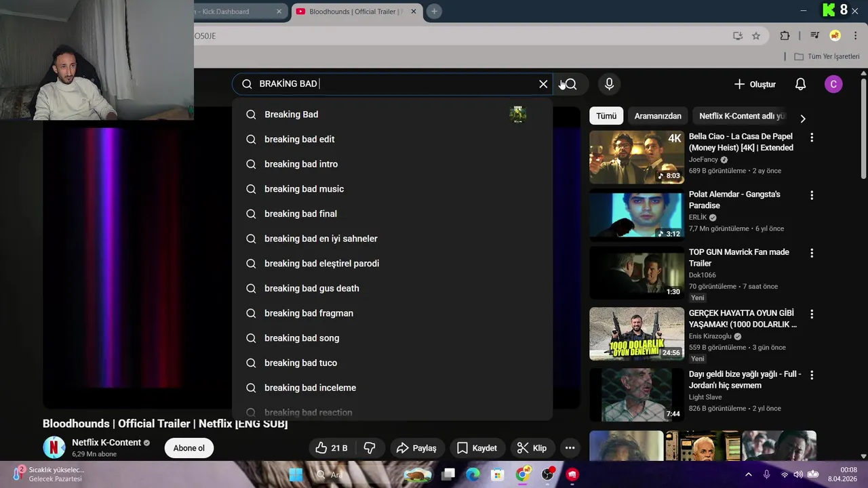Screen dimensions: 868x488
Task: Show more filter chips with arrow
Action: (803, 118)
